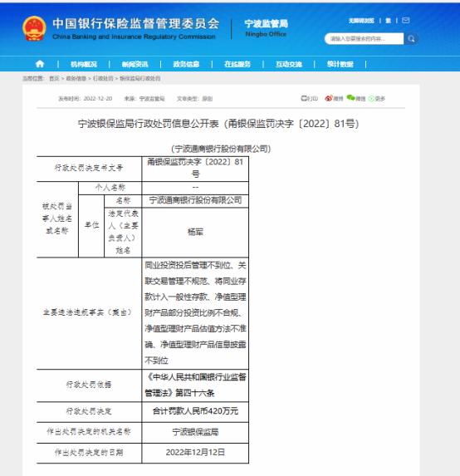The height and width of the screenshot is (476, 460).
Task: Click the company name cell 宁波通商银行股份有限公司
Action: (x=195, y=200)
